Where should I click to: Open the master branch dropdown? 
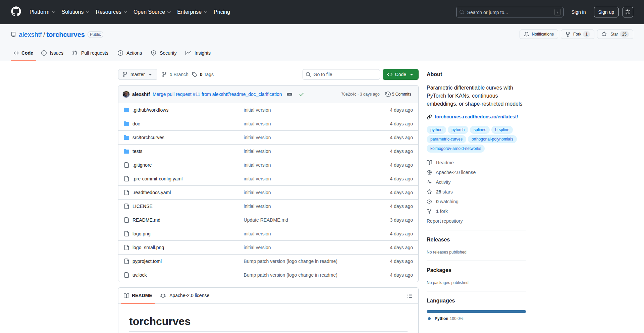click(x=138, y=74)
